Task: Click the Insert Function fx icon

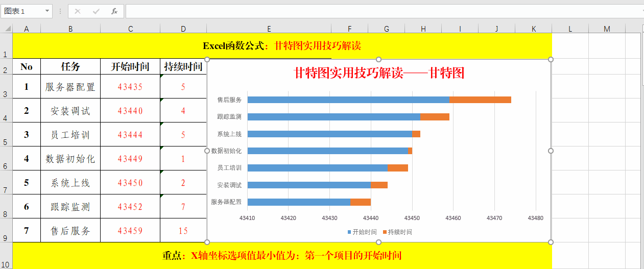Action: point(114,11)
